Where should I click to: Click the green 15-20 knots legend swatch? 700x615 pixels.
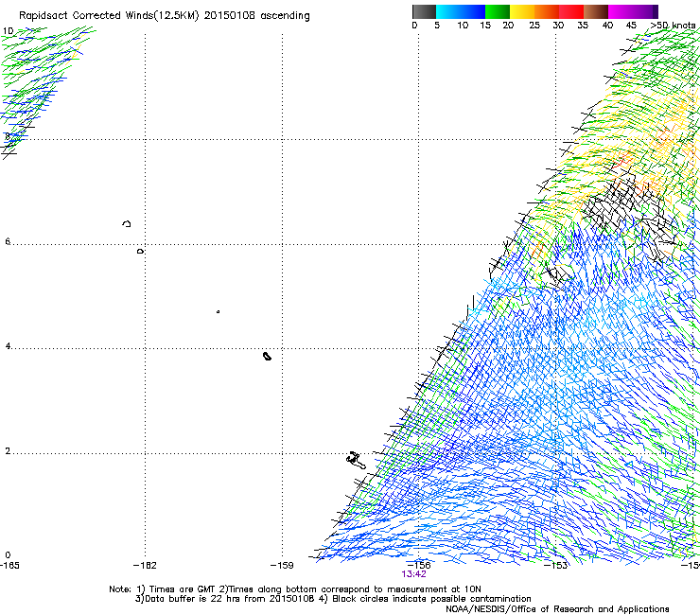click(x=498, y=11)
